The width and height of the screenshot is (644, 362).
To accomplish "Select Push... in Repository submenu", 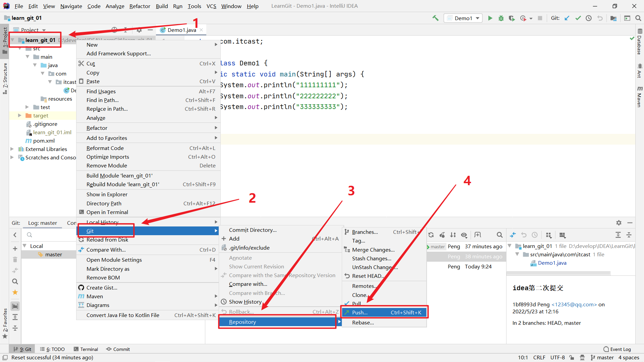I will coord(384,312).
